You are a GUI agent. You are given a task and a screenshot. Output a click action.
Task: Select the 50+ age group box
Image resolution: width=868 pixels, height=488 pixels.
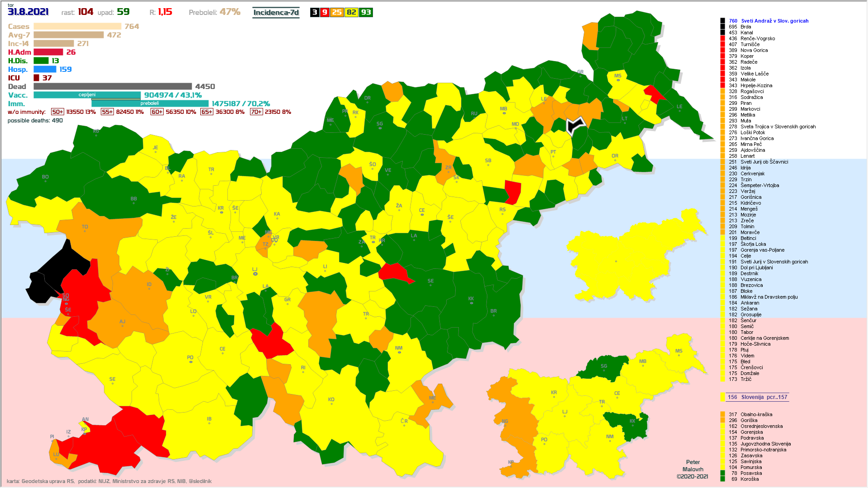(x=57, y=112)
